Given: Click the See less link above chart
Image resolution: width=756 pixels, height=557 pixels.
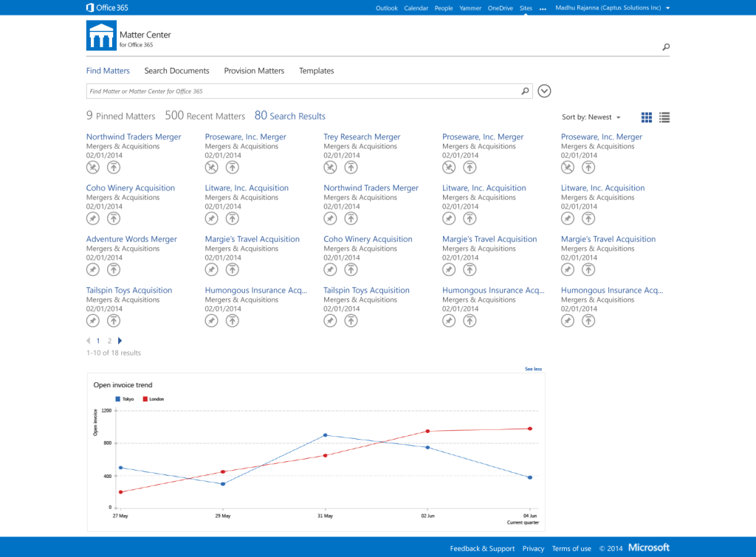Looking at the screenshot, I should pyautogui.click(x=533, y=369).
